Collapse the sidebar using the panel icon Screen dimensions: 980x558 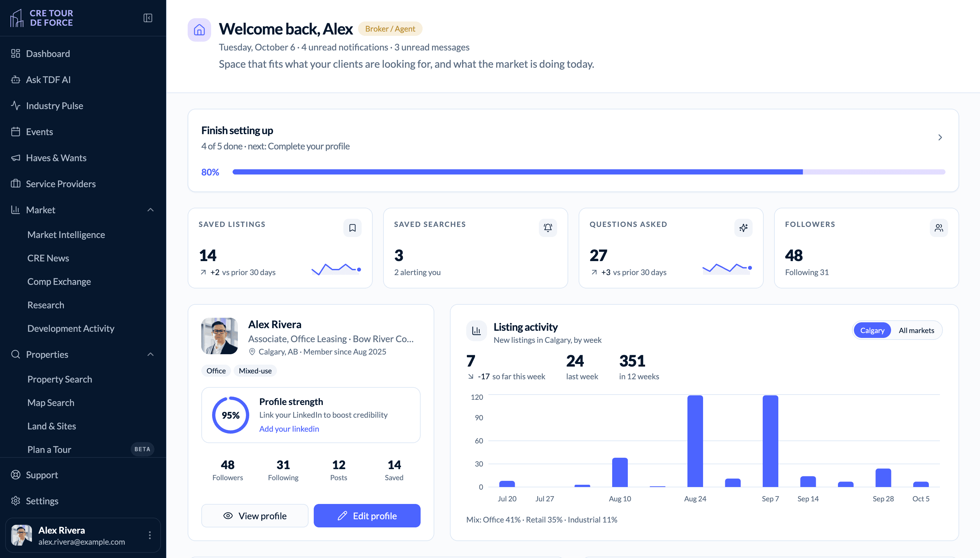[148, 18]
